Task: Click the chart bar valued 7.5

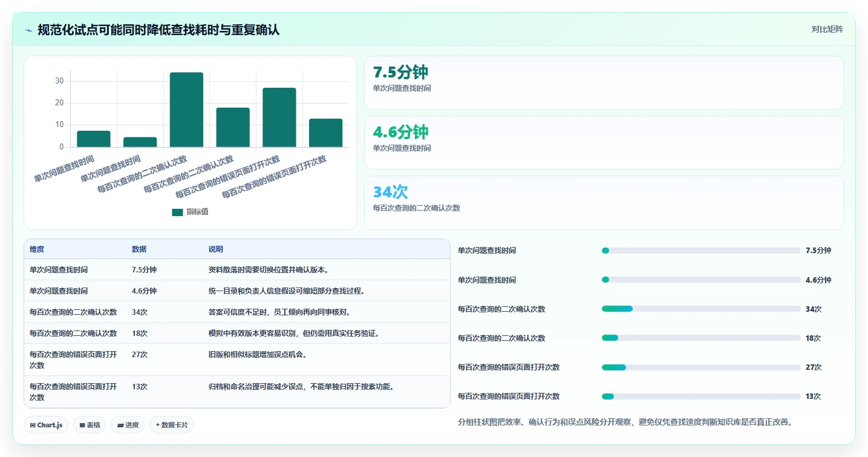Action: [94, 139]
